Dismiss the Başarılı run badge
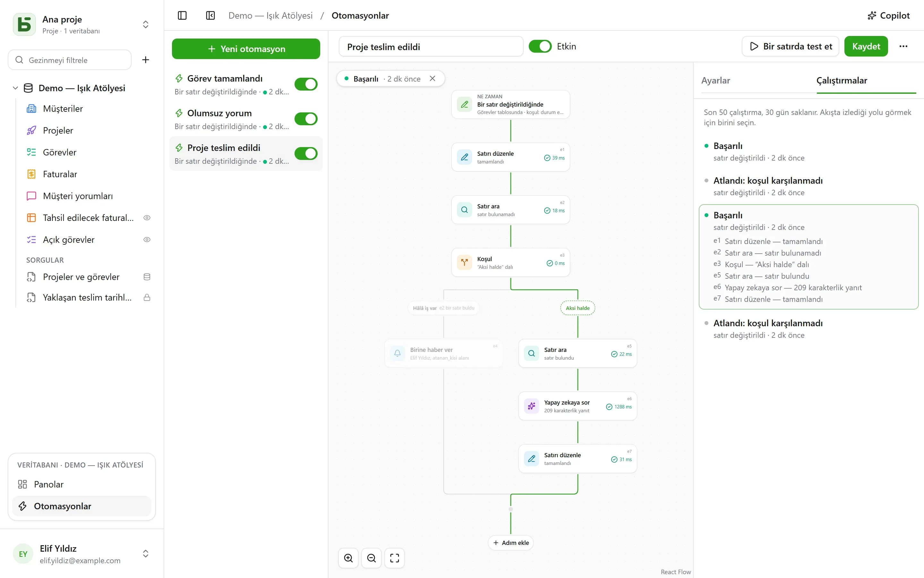924x578 pixels. click(x=432, y=78)
